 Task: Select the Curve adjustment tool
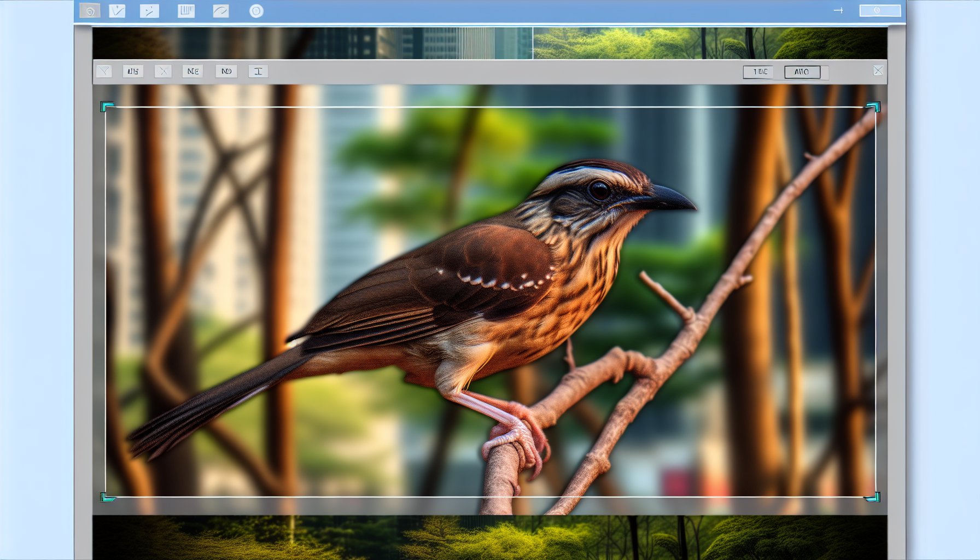[221, 10]
